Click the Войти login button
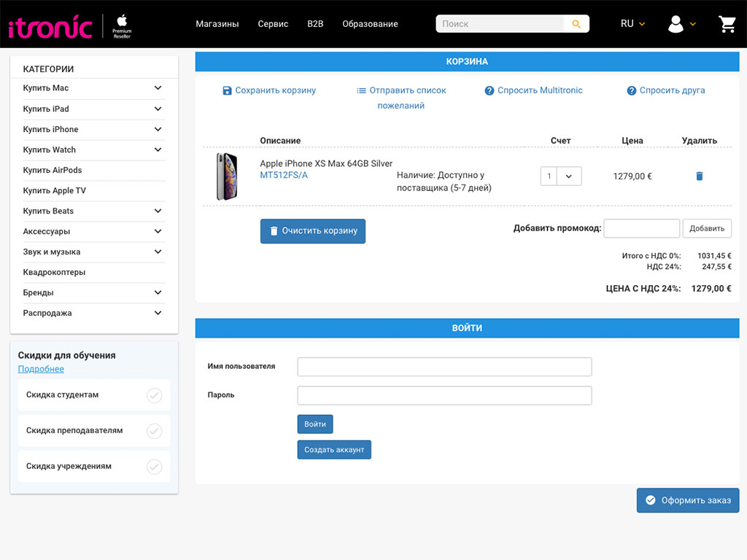 point(315,424)
